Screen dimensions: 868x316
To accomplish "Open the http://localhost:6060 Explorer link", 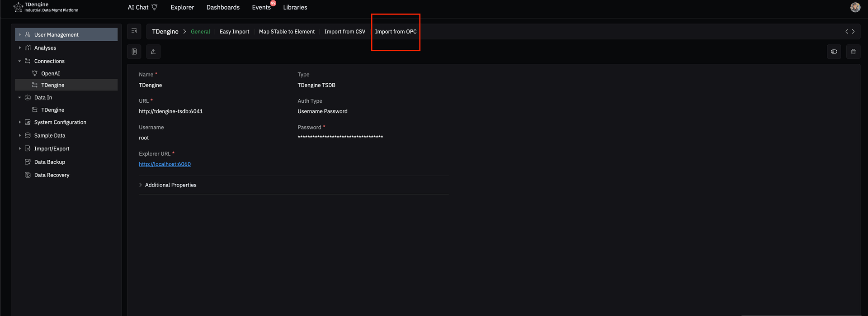I will 165,164.
